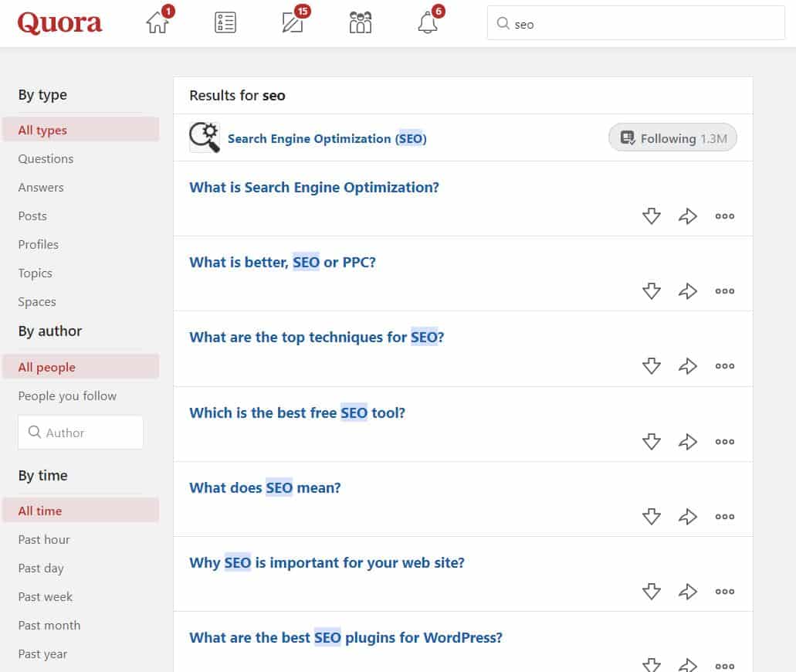796x672 pixels.
Task: Click the Following 1.3M button
Action: coord(672,137)
